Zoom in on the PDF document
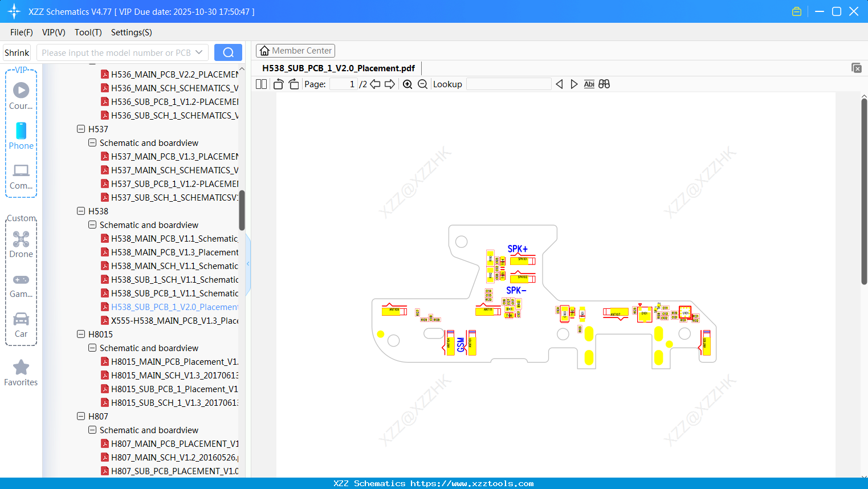 [407, 84]
